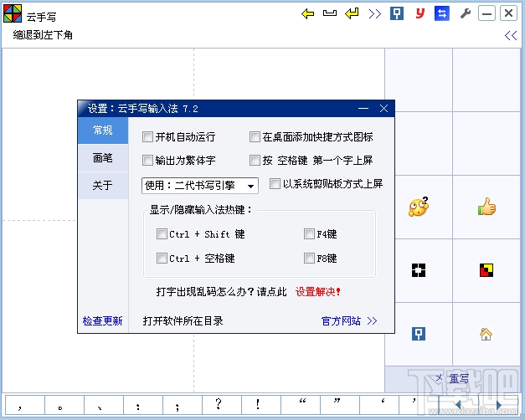Click red 设置解决 link
This screenshot has width=525, height=420.
(317, 291)
